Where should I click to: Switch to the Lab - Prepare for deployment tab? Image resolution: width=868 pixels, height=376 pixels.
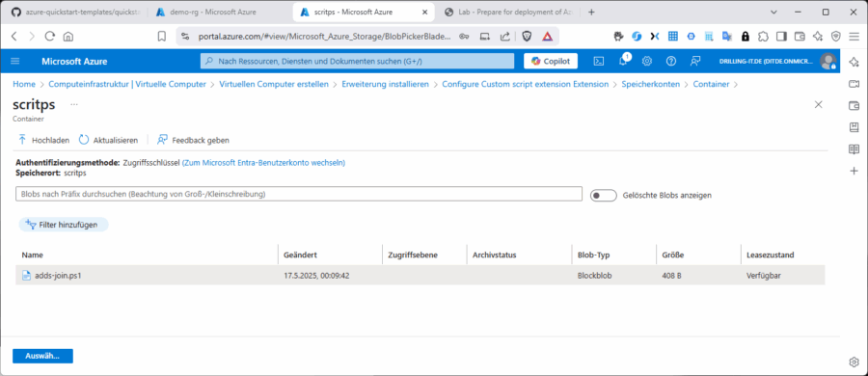508,12
